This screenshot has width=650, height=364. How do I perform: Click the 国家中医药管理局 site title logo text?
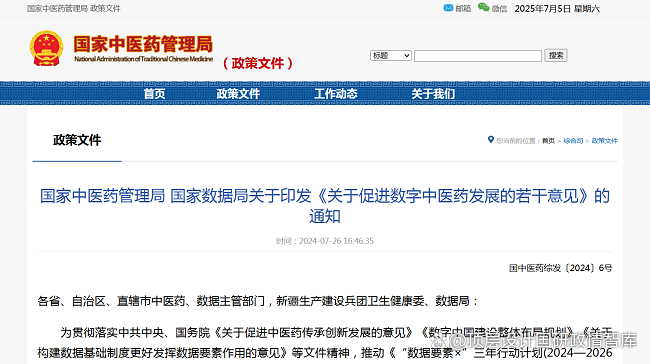(143, 44)
